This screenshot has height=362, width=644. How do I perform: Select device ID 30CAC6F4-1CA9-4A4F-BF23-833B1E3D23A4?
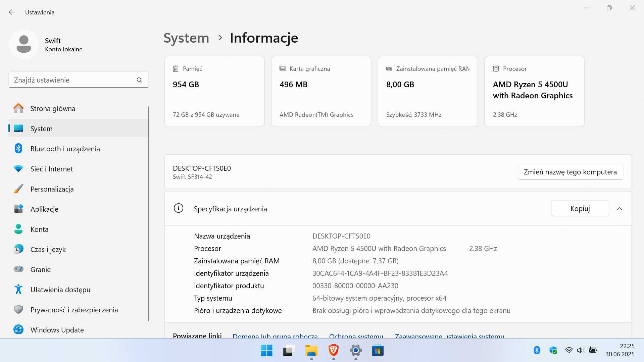click(x=380, y=273)
